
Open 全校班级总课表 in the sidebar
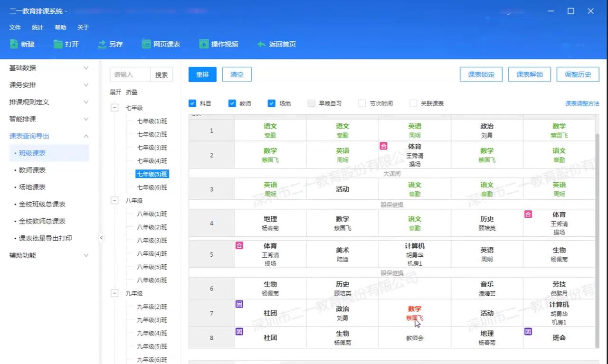42,204
